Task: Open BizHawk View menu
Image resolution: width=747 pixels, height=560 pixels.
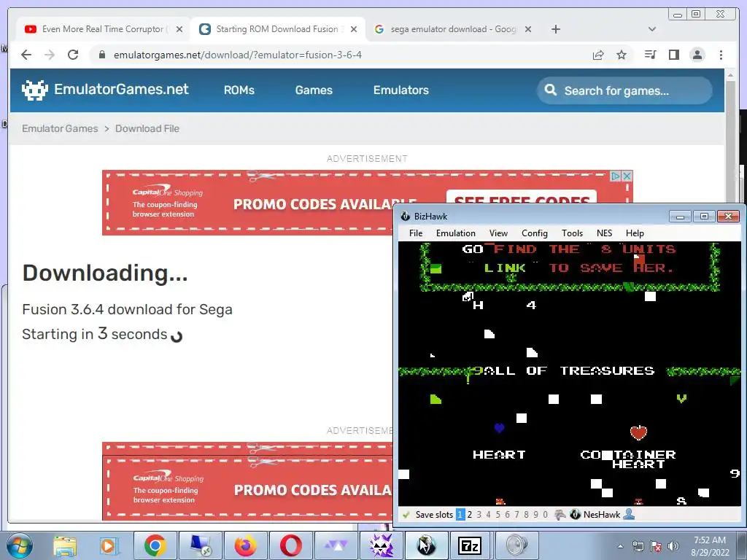Action: pos(498,233)
